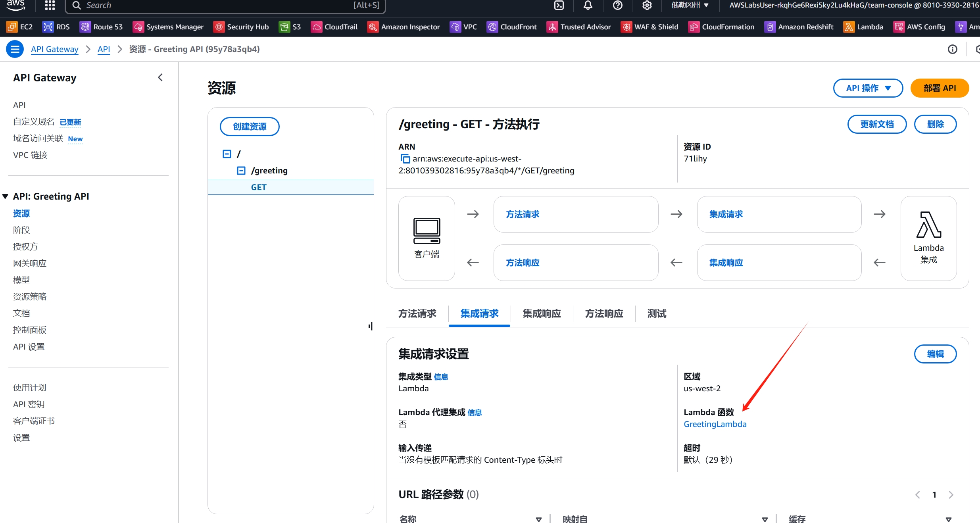Viewport: 980px width, 523px height.
Task: Open 方法请求 box in flow diagram
Action: coord(576,214)
